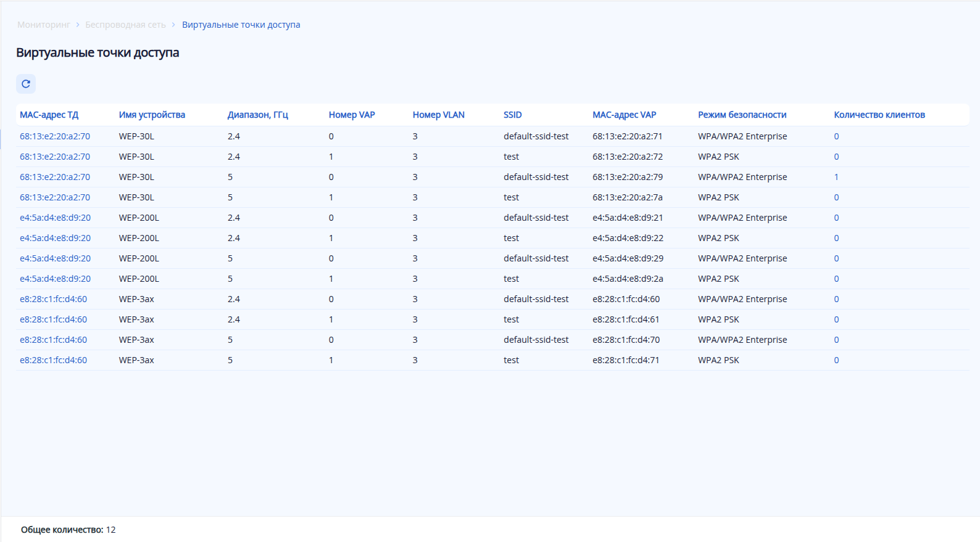Viewport: 980px width, 542px height.
Task: Sort by MAC-адрес VAP header
Action: [624, 115]
